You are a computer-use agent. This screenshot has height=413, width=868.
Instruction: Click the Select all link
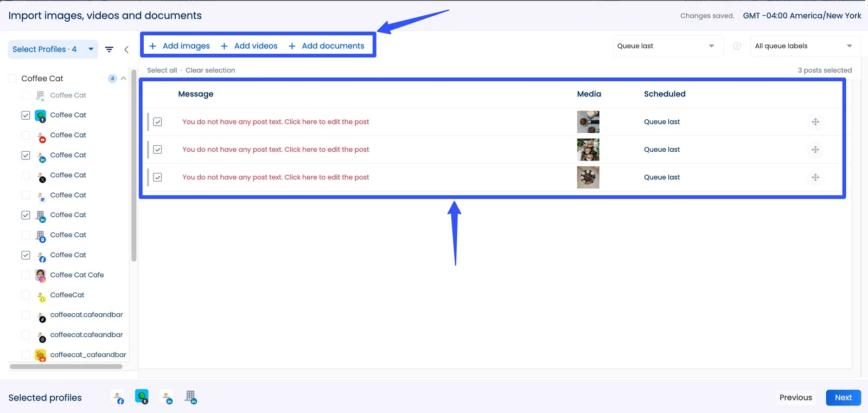162,70
